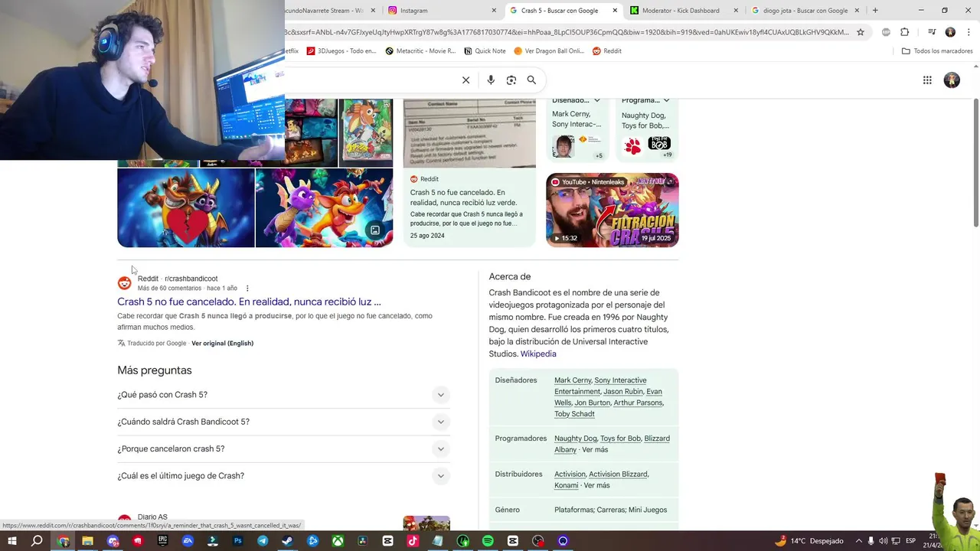The width and height of the screenshot is (980, 551).
Task: Show hidden system tray icons
Action: [858, 541]
